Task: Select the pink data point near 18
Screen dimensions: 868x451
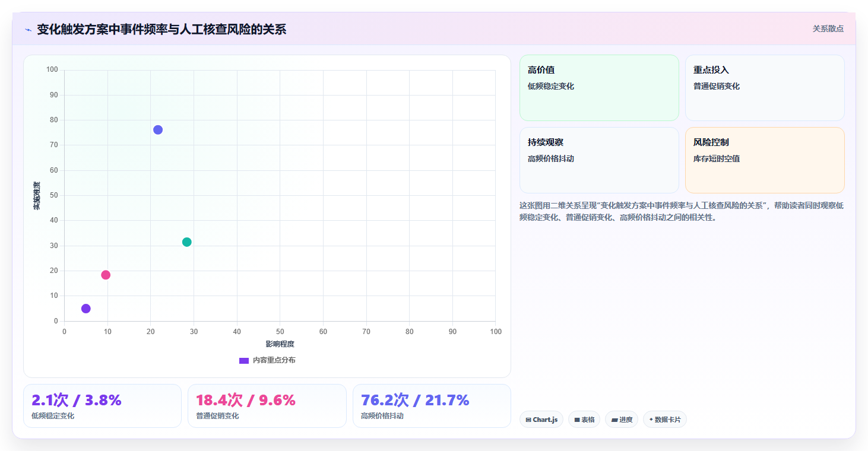Action: point(106,275)
